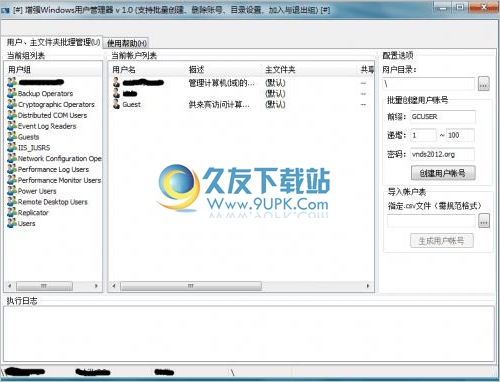The image size is (500, 382).
Task: Click the Event Log Readers group icon
Action: tap(12, 126)
